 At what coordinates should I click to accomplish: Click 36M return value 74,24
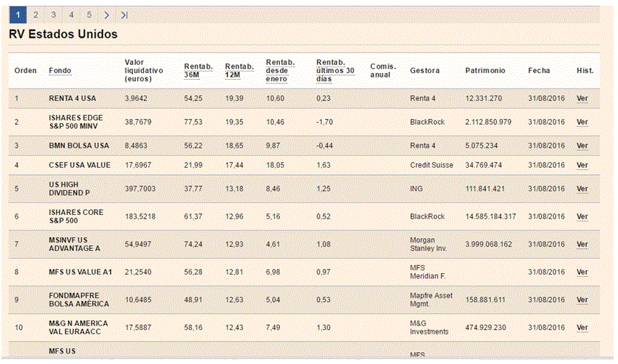(x=193, y=244)
